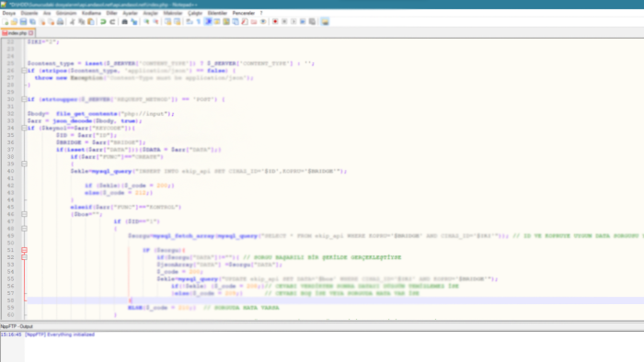
Task: Toggle word wrap toolbar button
Action: pyautogui.click(x=190, y=21)
